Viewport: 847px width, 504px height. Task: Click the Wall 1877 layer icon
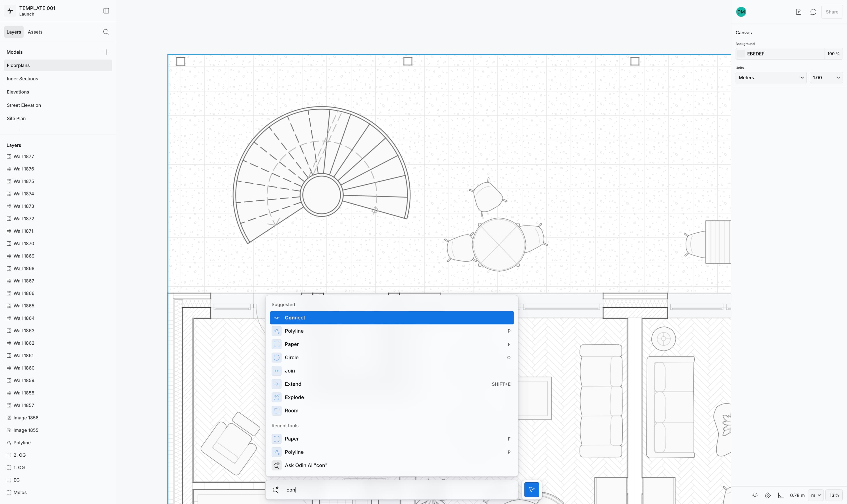click(9, 156)
